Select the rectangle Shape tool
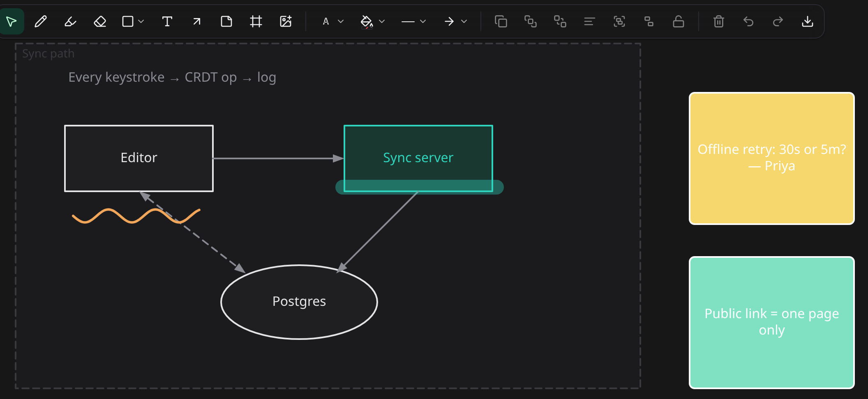The height and width of the screenshot is (399, 868). tap(128, 21)
